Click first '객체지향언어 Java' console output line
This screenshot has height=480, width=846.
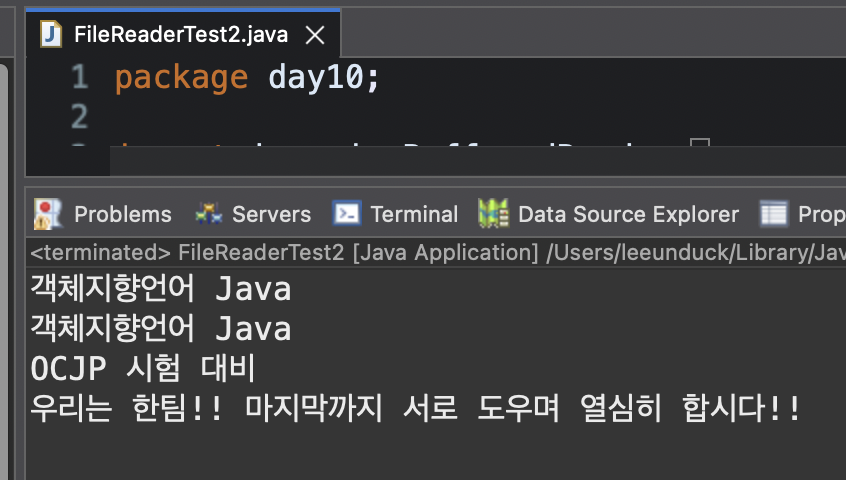coord(161,289)
